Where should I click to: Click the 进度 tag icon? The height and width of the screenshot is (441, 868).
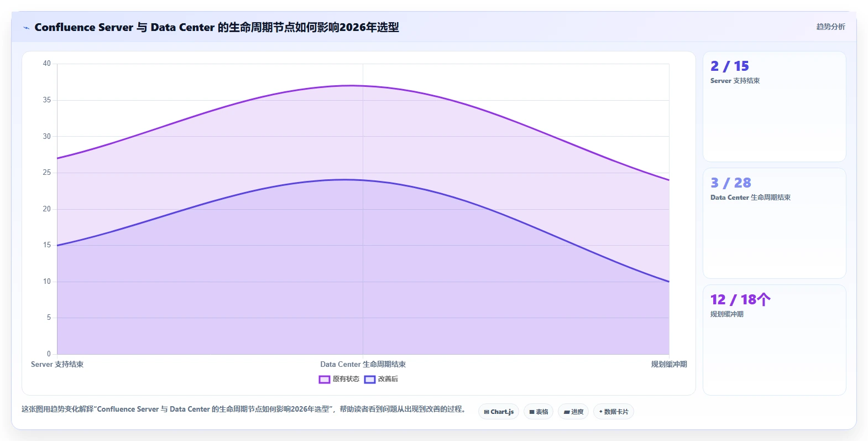(567, 412)
